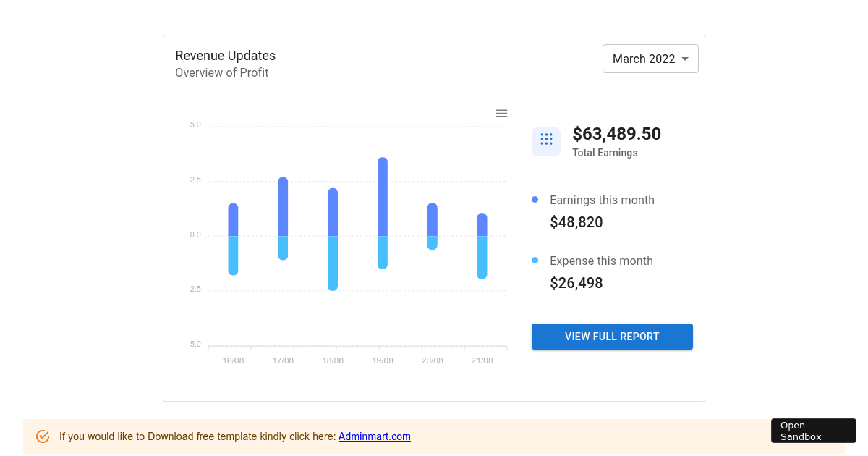This screenshot has width=868, height=456.
Task: Click the 16/08 x-axis label
Action: coord(233,360)
